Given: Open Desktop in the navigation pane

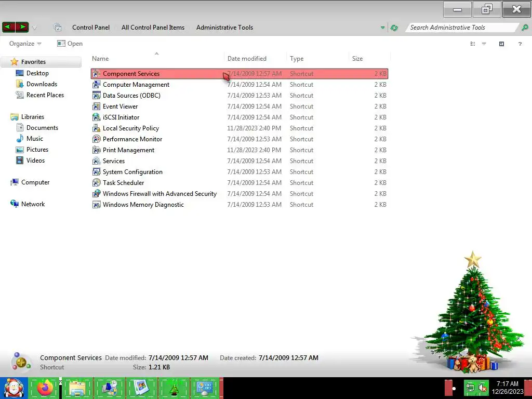Looking at the screenshot, I should pyautogui.click(x=37, y=73).
